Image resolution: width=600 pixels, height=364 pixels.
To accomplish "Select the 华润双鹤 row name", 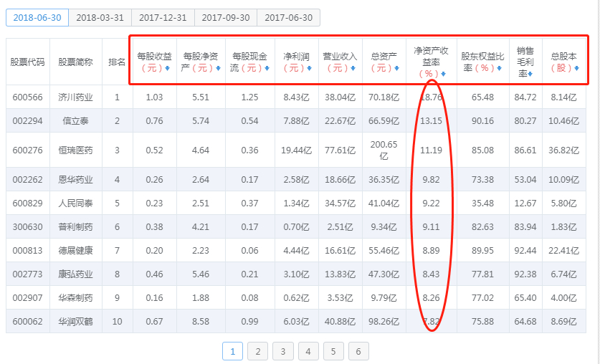I will click(x=75, y=322).
